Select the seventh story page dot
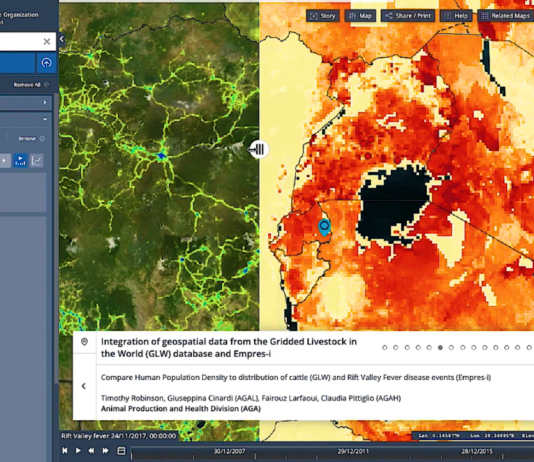 pyautogui.click(x=451, y=348)
